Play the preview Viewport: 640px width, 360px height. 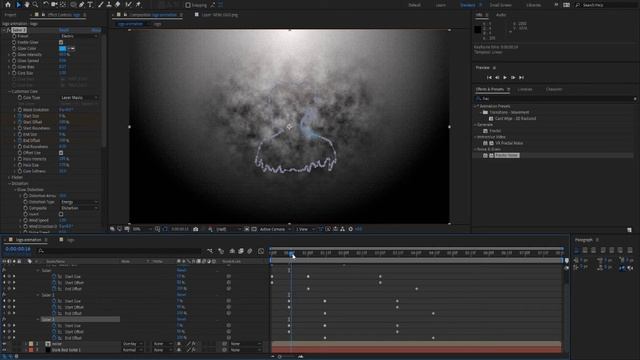coord(505,77)
